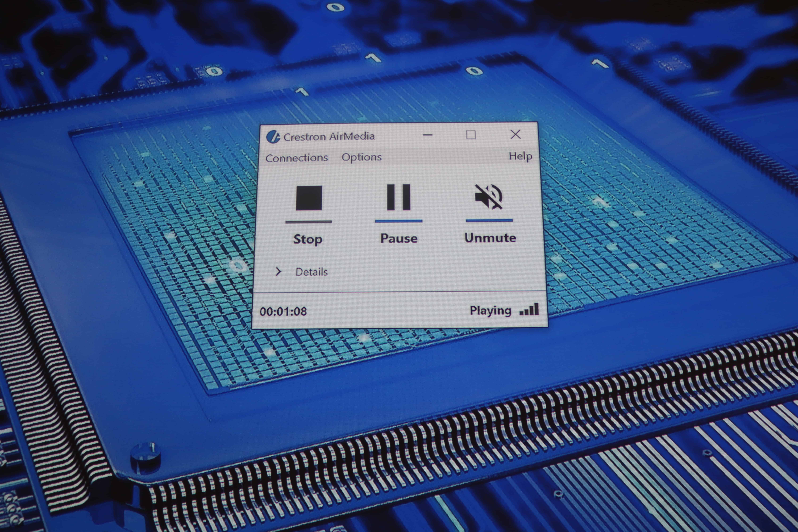Expand the Details section chevron
Screen dimensions: 798x532
[278, 271]
